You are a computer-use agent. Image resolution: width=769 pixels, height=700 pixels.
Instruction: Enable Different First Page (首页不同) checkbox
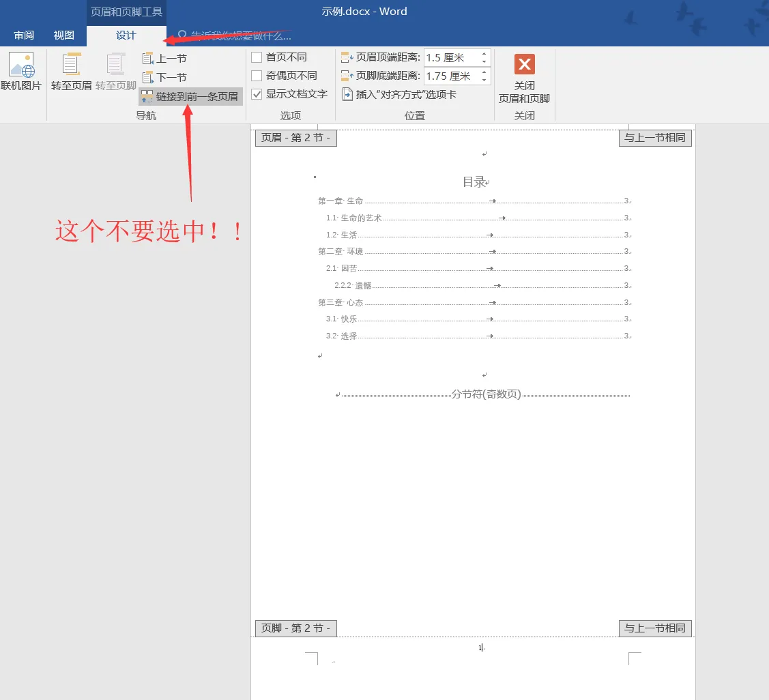click(x=257, y=57)
